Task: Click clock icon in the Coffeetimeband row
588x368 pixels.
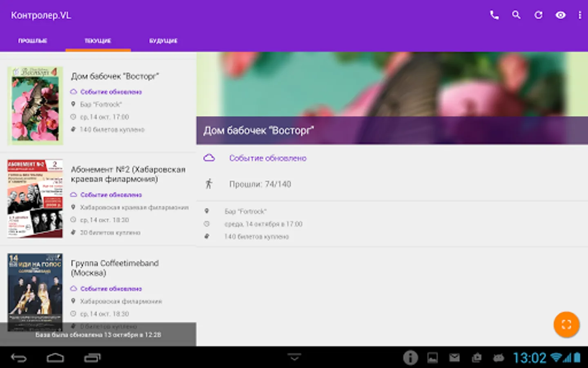Action: point(73,314)
